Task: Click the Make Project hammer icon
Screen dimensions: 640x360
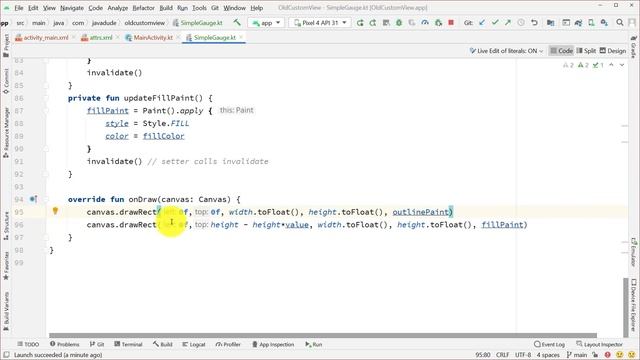Action: [237, 22]
